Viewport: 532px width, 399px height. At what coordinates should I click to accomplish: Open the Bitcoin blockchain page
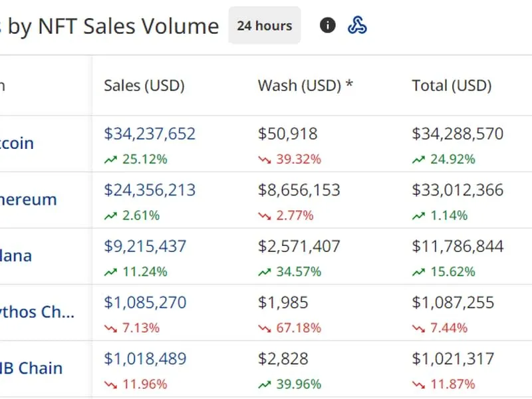17,142
